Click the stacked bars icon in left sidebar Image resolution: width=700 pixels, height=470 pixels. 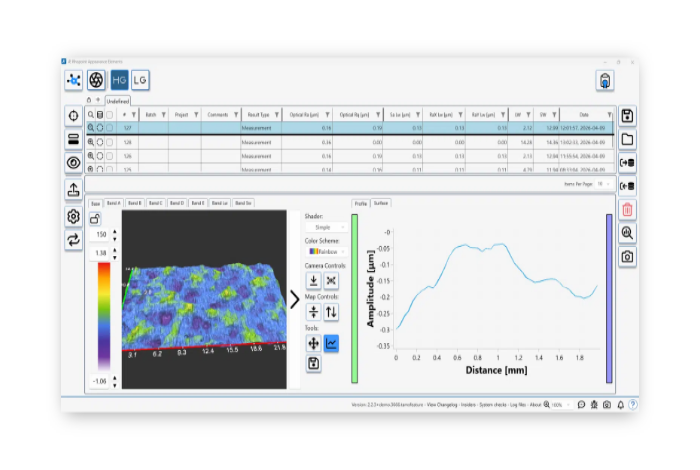(x=74, y=139)
